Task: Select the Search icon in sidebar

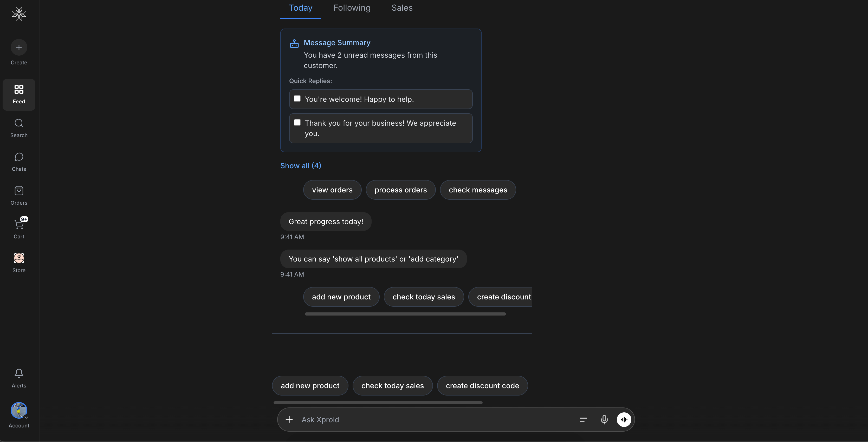Action: (18, 128)
